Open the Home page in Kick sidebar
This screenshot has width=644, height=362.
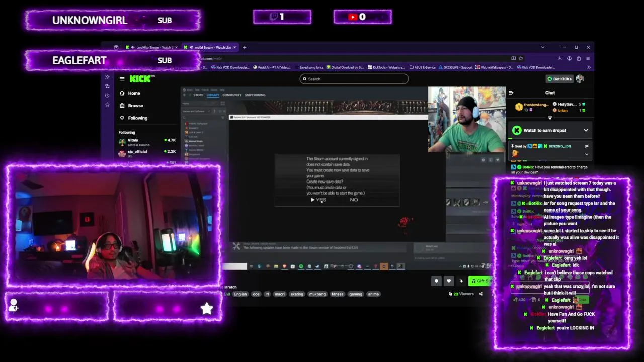pos(130,93)
